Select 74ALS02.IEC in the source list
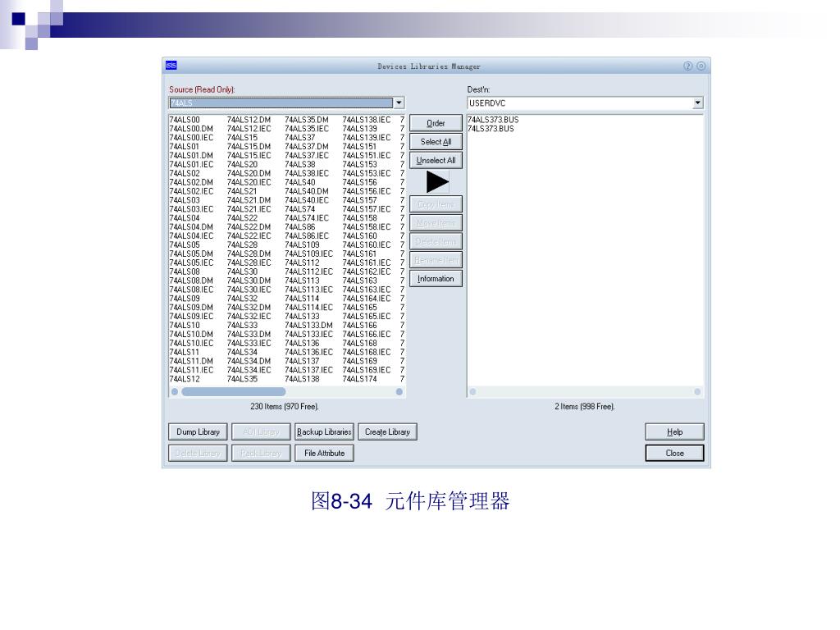 coord(191,191)
